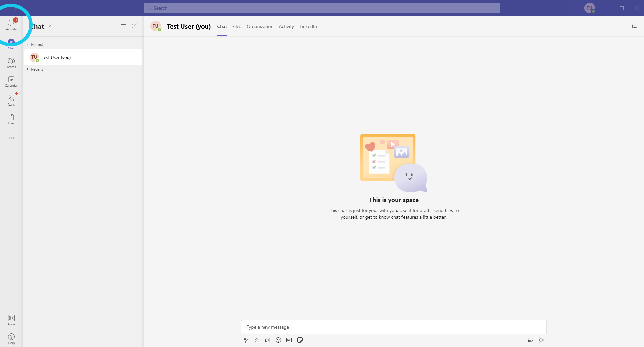Start a new chat with compose icon
Image resolution: width=644 pixels, height=347 pixels.
tap(134, 26)
